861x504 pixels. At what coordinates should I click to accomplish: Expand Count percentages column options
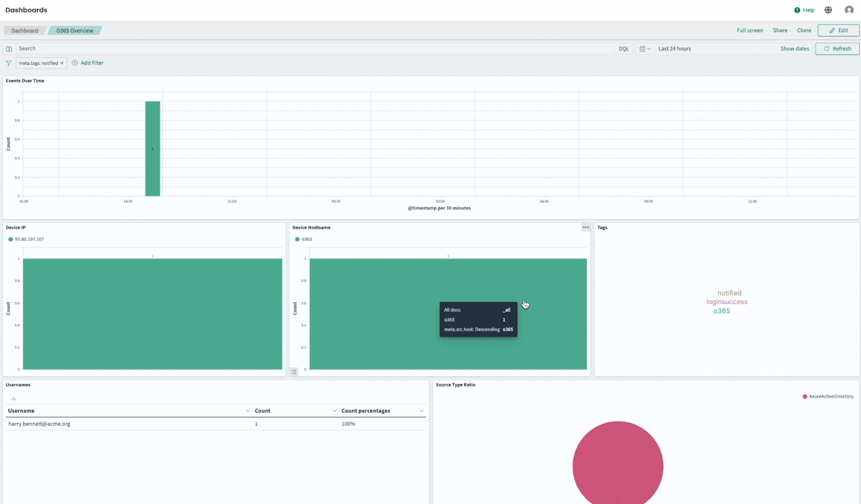click(421, 411)
